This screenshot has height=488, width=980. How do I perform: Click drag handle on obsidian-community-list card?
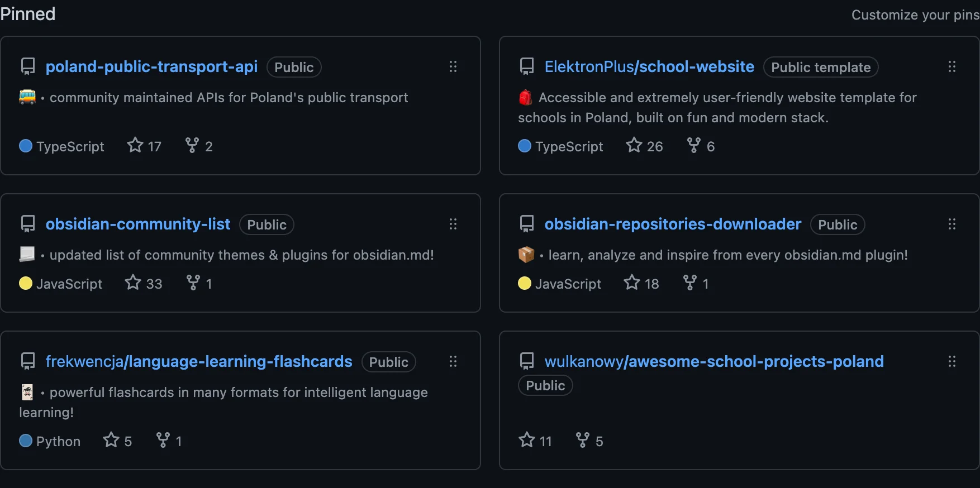tap(453, 224)
